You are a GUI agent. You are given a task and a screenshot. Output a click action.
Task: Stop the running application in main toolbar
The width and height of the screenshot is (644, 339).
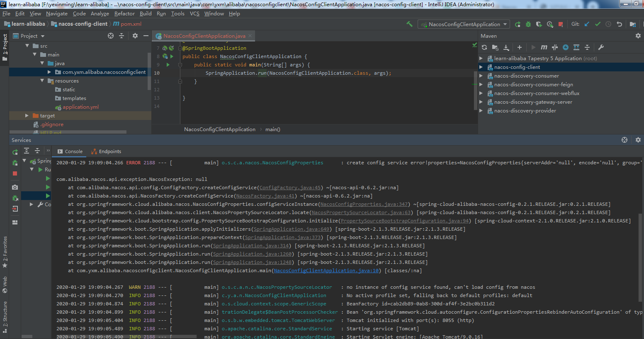tap(561, 24)
